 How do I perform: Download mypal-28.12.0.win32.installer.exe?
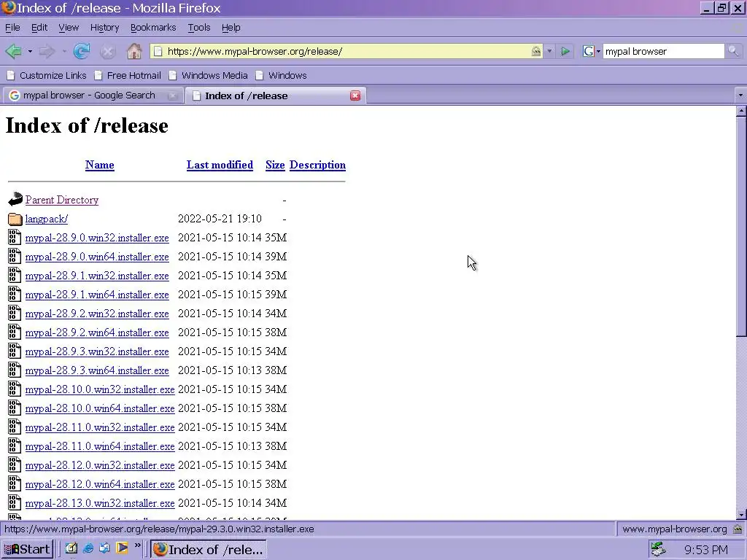click(99, 465)
